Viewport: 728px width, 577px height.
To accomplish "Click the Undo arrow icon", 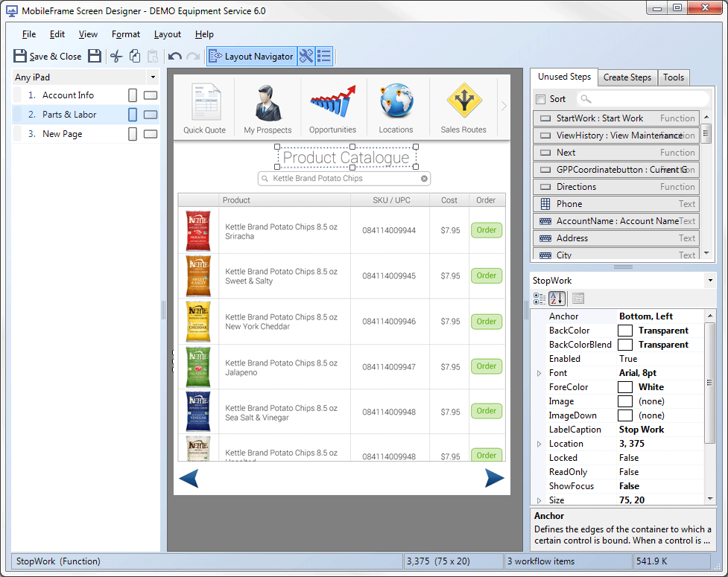I will [x=174, y=56].
